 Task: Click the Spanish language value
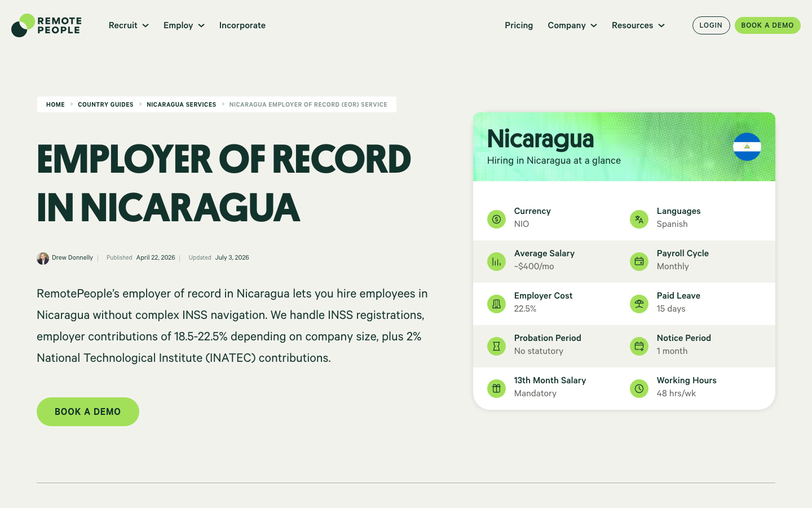(672, 224)
